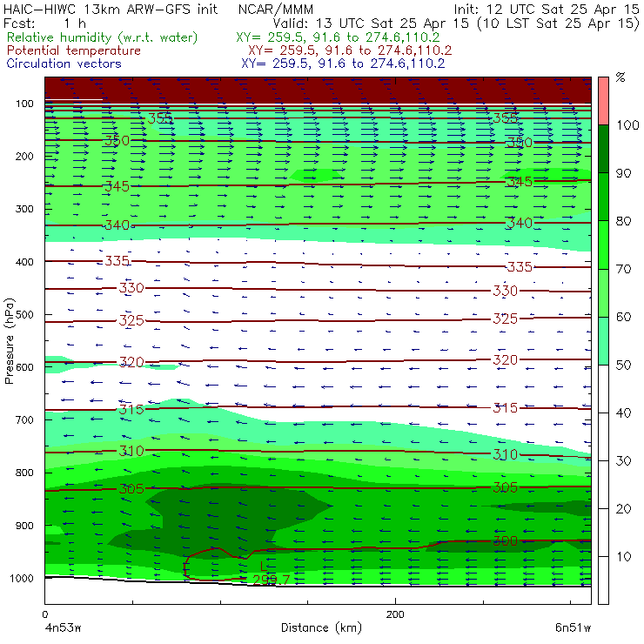Viewport: 644px width, 644px height.
Task: Click the "0" distance tick label
Action: pyautogui.click(x=44, y=614)
